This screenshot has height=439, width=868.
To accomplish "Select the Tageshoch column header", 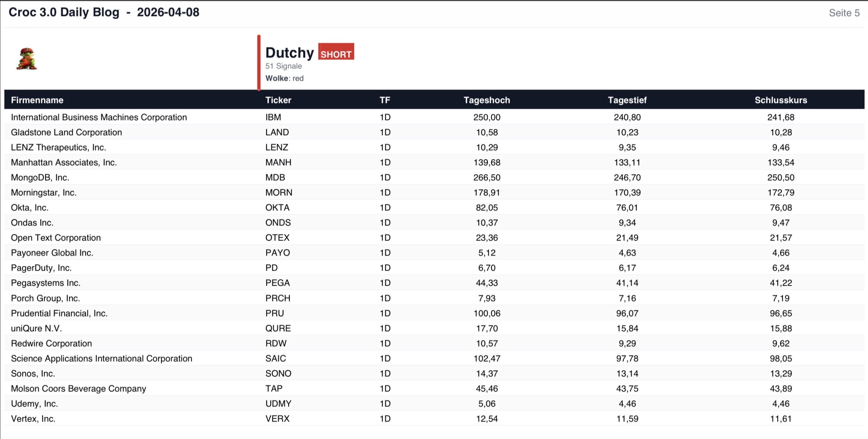I will point(486,100).
